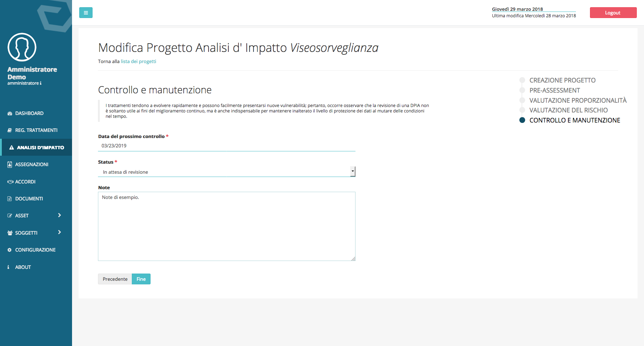
Task: Click the Dashboard palette icon
Action: pyautogui.click(x=10, y=114)
